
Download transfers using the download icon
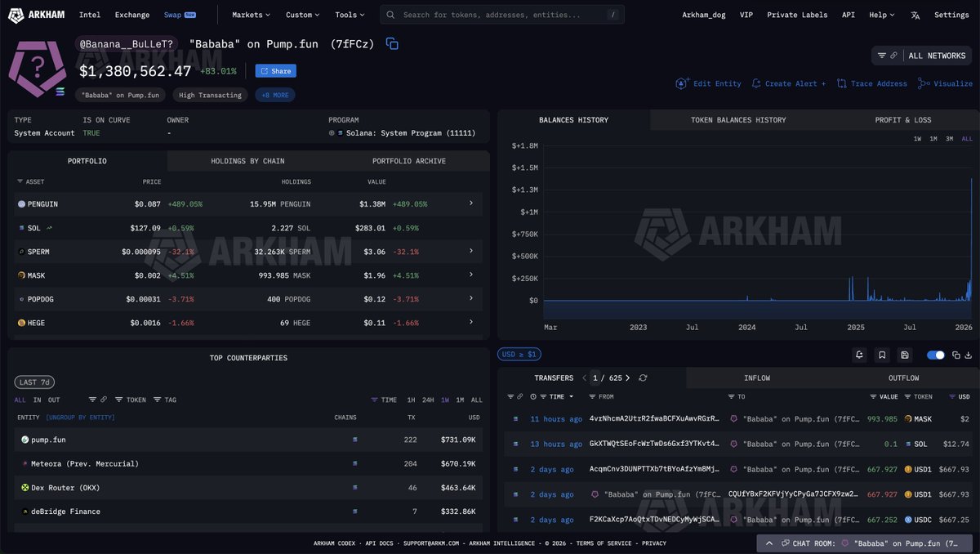969,355
